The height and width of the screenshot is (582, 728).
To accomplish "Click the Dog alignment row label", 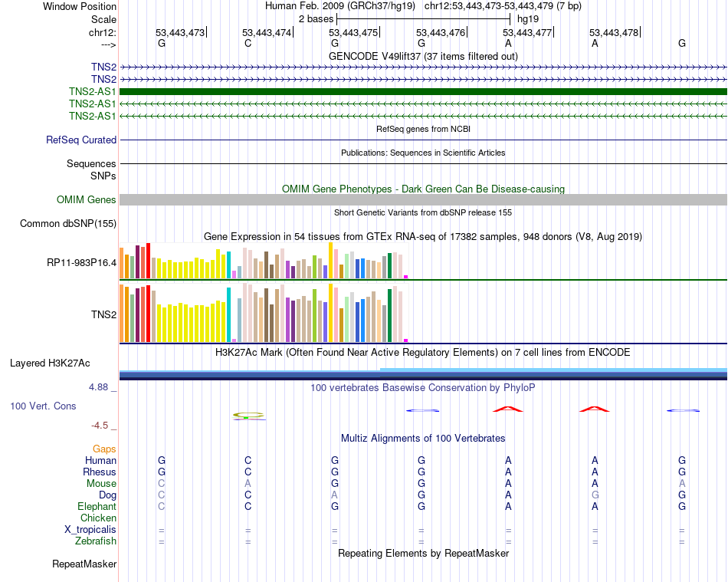I will click(107, 495).
